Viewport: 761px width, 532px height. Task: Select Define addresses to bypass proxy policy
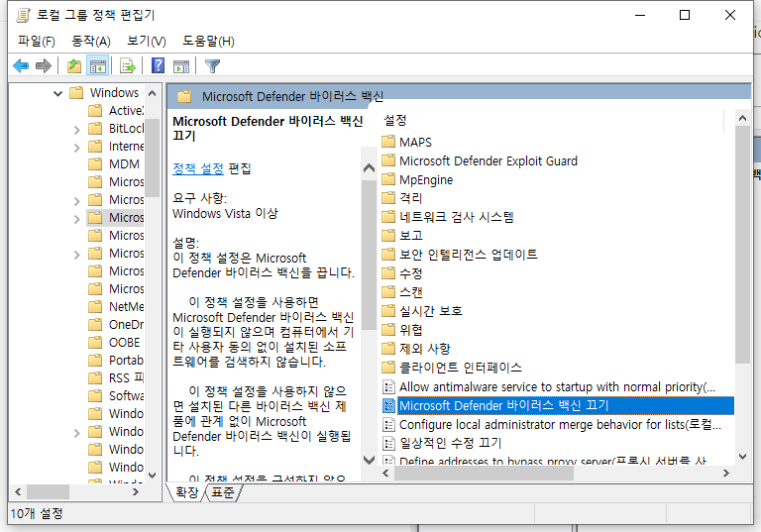pos(545,460)
